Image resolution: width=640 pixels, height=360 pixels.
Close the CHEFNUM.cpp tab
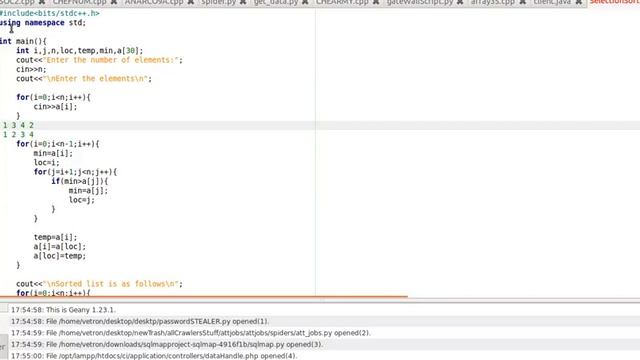click(114, 2)
